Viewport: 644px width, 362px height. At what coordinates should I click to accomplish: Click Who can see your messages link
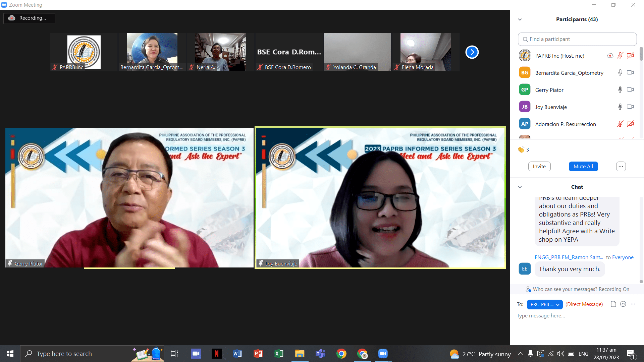pyautogui.click(x=577, y=289)
